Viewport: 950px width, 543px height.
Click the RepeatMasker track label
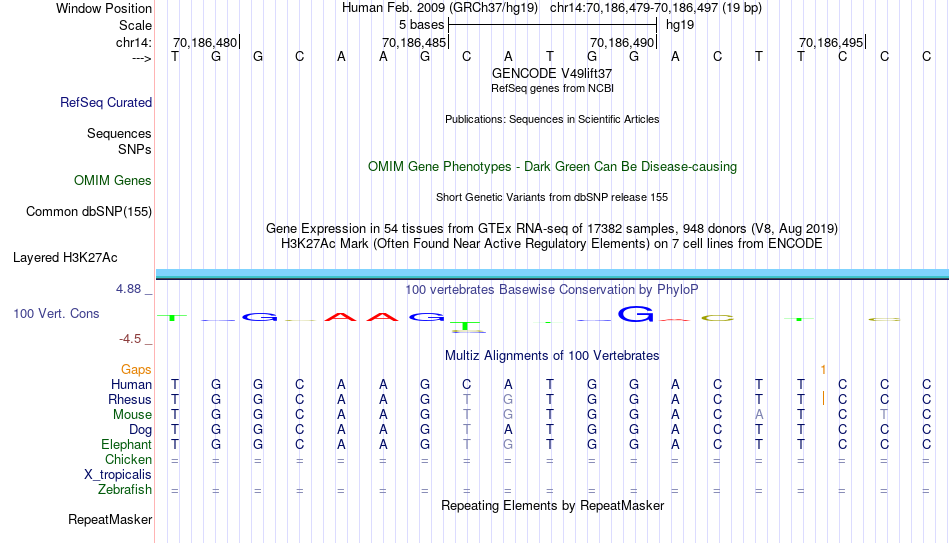[110, 519]
